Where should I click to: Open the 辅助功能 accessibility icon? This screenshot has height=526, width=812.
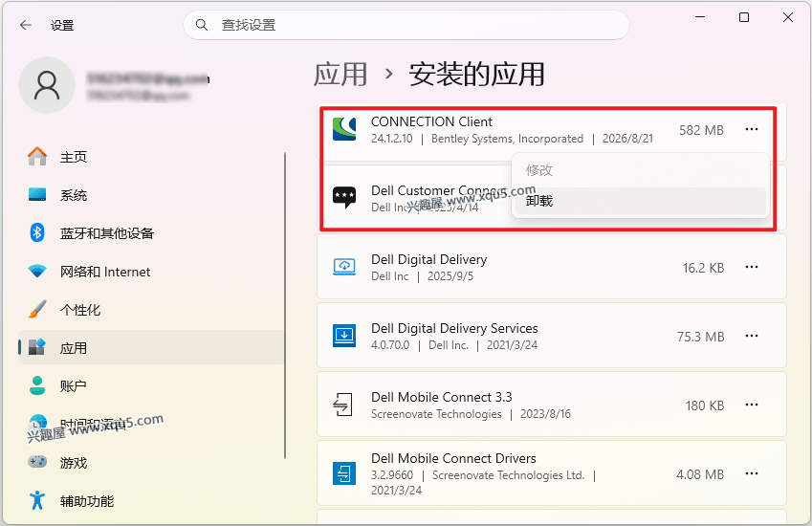[x=37, y=500]
